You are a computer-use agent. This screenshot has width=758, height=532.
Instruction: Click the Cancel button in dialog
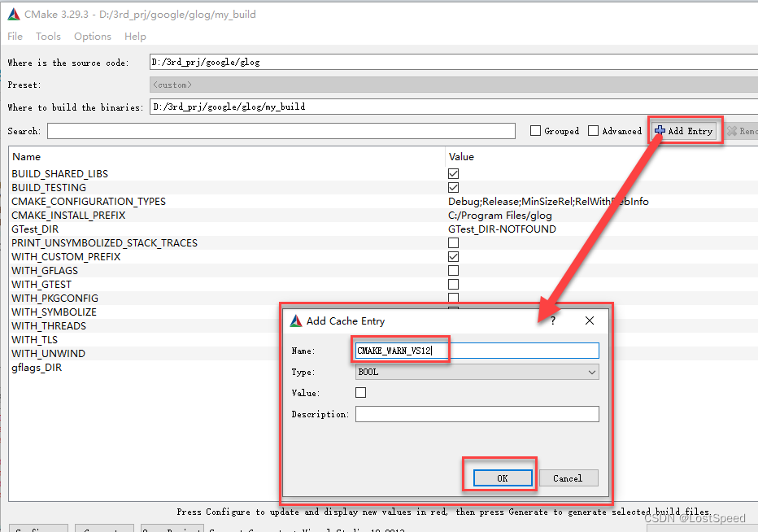click(568, 477)
